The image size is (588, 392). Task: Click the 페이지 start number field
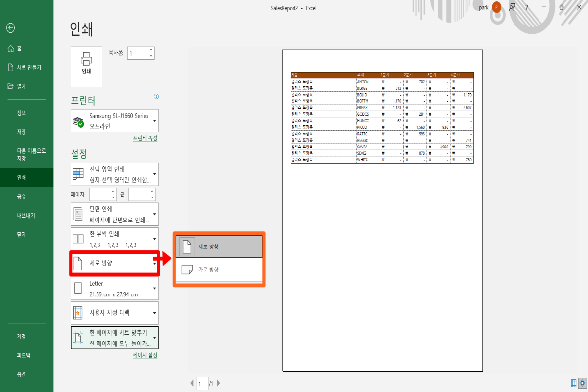[100, 195]
